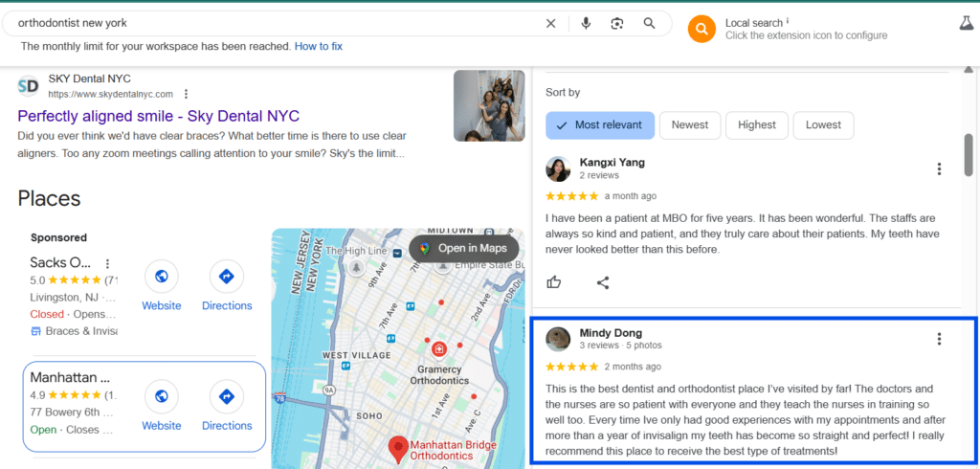Click 'https://www.skydentalnyc.com' URL text
980x469 pixels.
pyautogui.click(x=111, y=95)
